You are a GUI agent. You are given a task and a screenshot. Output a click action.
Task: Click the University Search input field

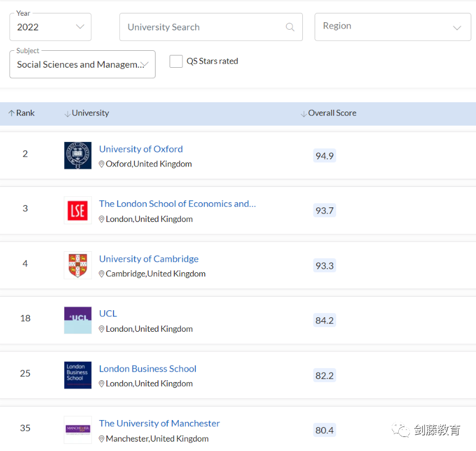pyautogui.click(x=211, y=27)
